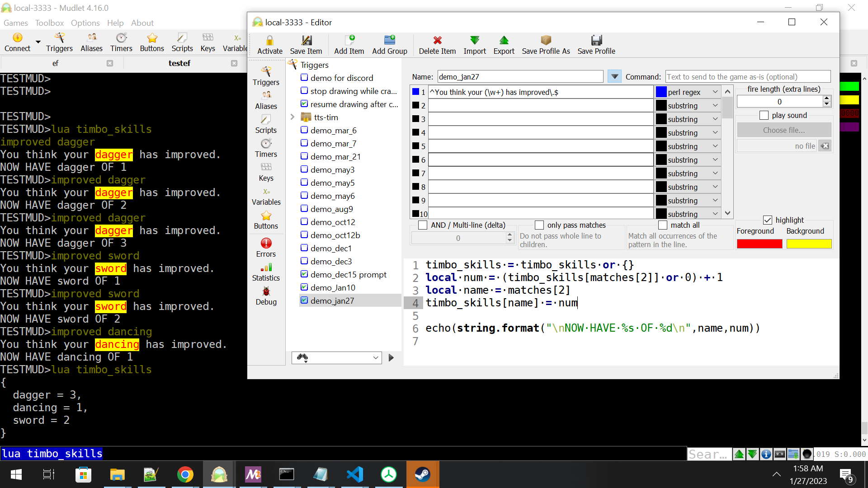Open Variables in editor sidebar

(x=266, y=196)
